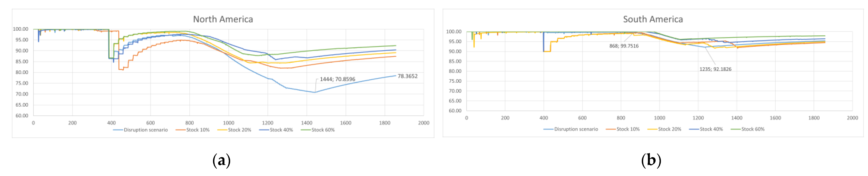This screenshot has width=868, height=176.
Task: Click x-axis tick 1600 in North America chart
Action: [x=346, y=123]
